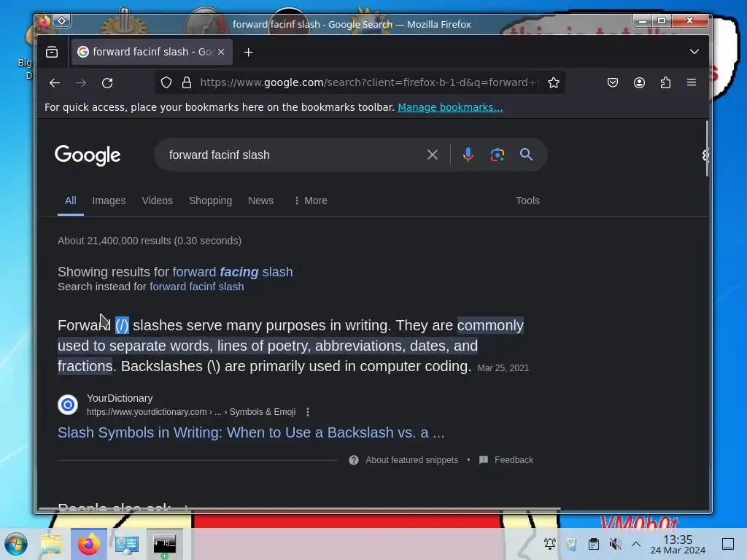Click the page vertical scrollbar
This screenshot has width=747, height=560.
coord(706,149)
